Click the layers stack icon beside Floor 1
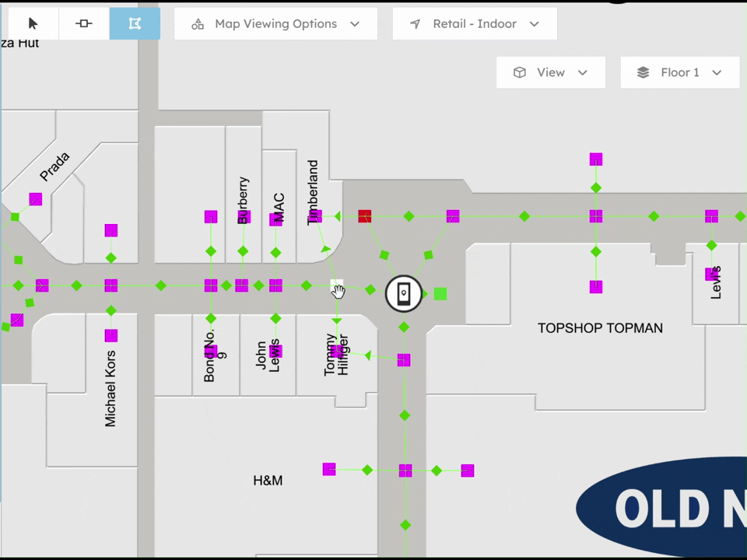This screenshot has height=560, width=747. click(644, 72)
